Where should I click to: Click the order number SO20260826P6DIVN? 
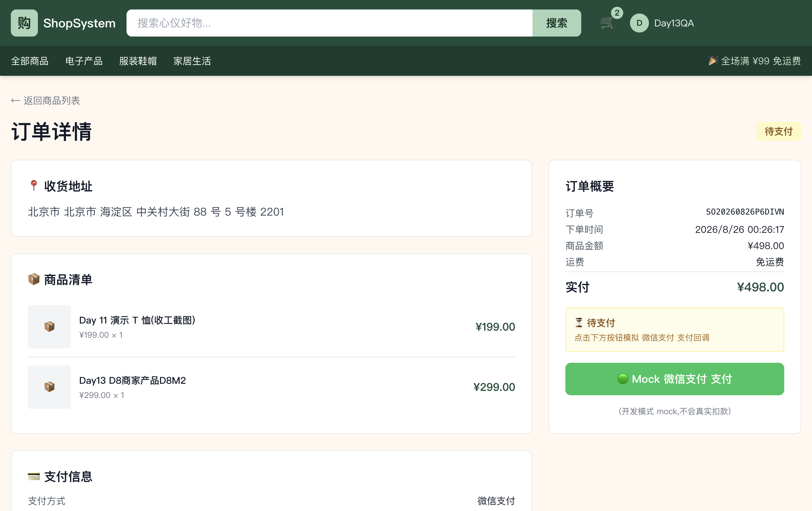point(745,212)
